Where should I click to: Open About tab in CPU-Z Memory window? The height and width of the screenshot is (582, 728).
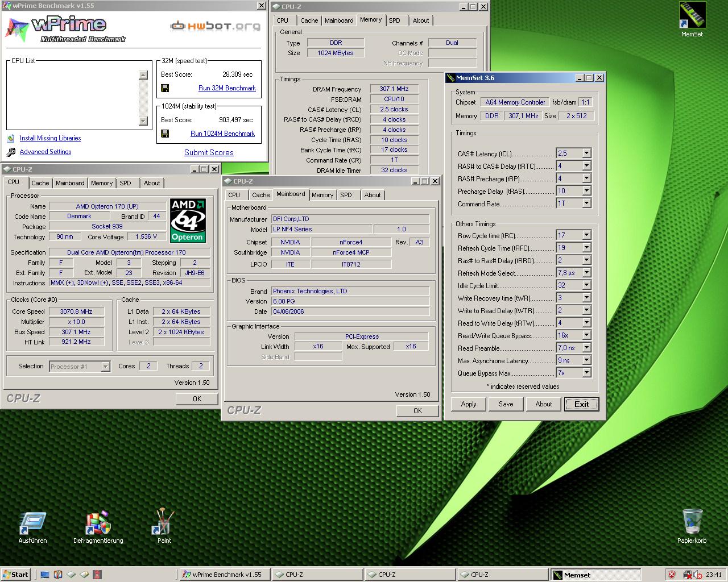coord(421,20)
